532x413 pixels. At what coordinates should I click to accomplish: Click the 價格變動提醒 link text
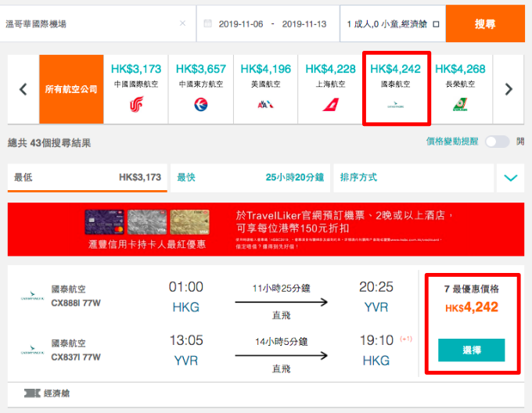tap(452, 142)
